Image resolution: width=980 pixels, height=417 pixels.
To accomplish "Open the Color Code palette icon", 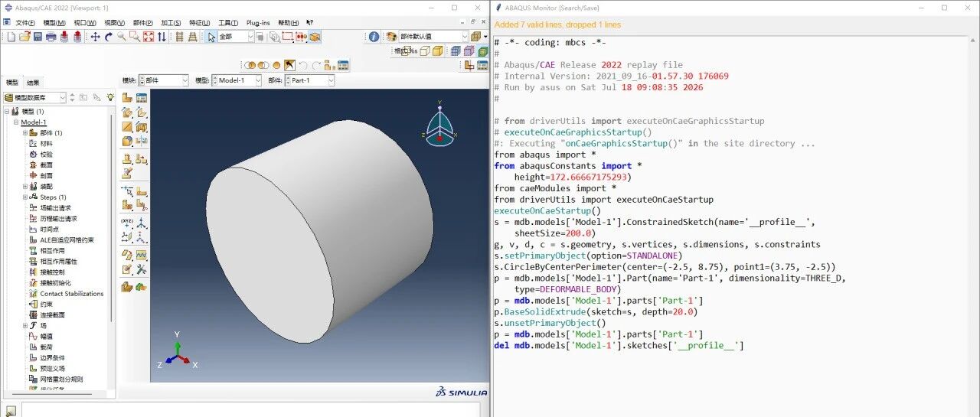I will click(392, 37).
